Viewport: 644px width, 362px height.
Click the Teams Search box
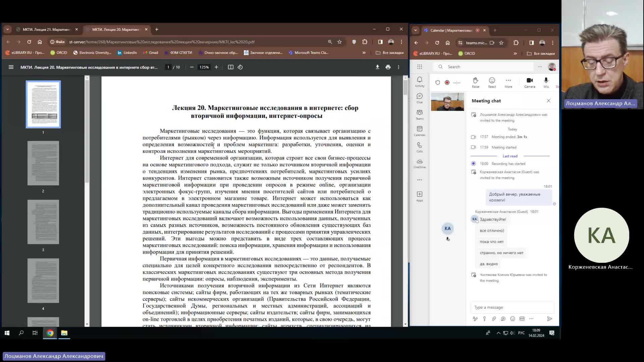click(x=483, y=67)
